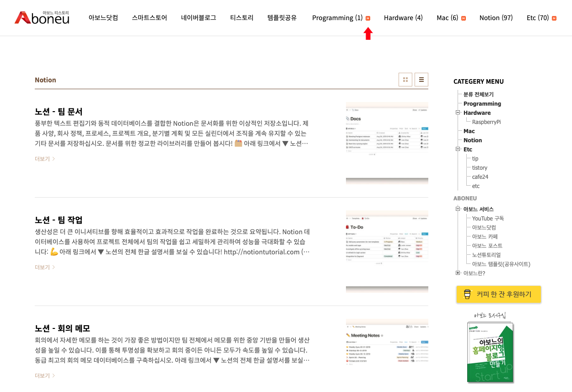Select Hardware in sidebar category tree
The image size is (572, 392).
[477, 113]
